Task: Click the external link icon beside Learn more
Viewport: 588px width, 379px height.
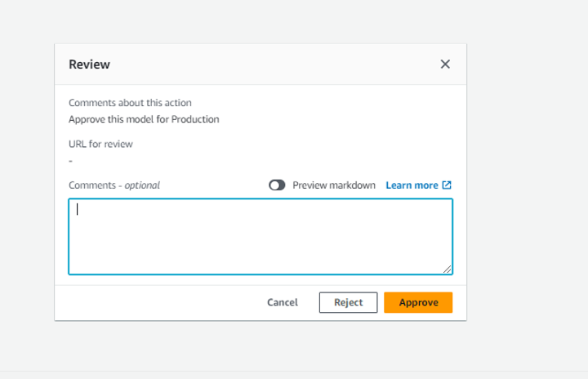Action: (x=447, y=185)
